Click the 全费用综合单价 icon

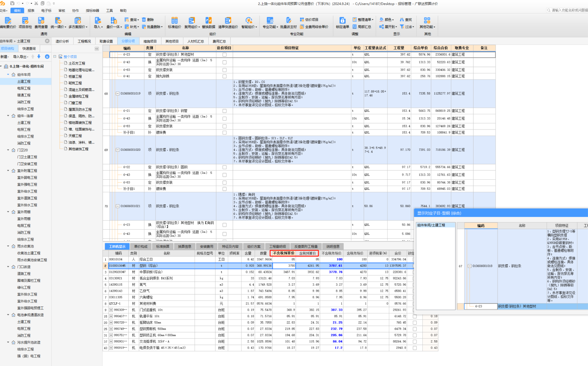(x=302, y=26)
